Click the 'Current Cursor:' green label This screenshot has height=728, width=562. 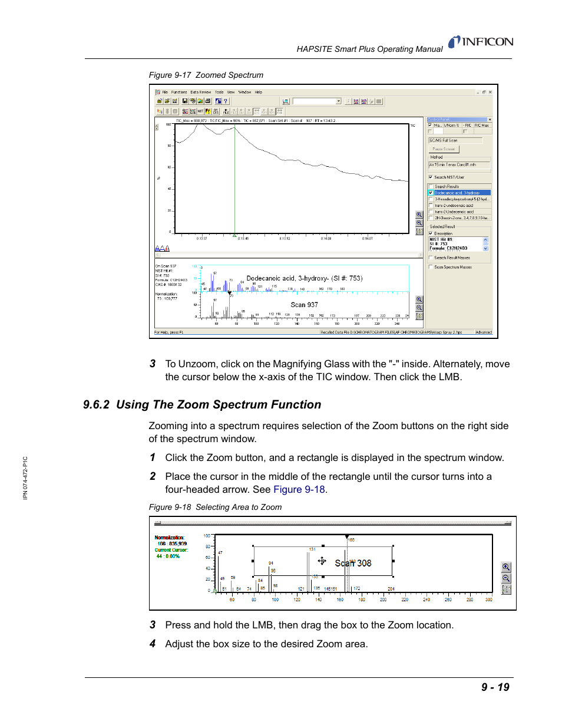tap(171, 550)
